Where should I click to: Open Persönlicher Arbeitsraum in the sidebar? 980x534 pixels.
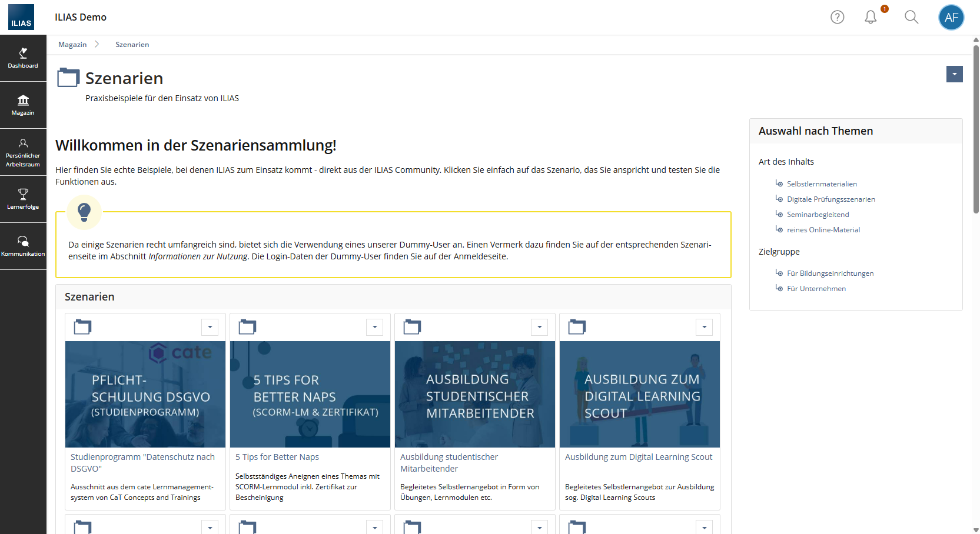tap(23, 152)
